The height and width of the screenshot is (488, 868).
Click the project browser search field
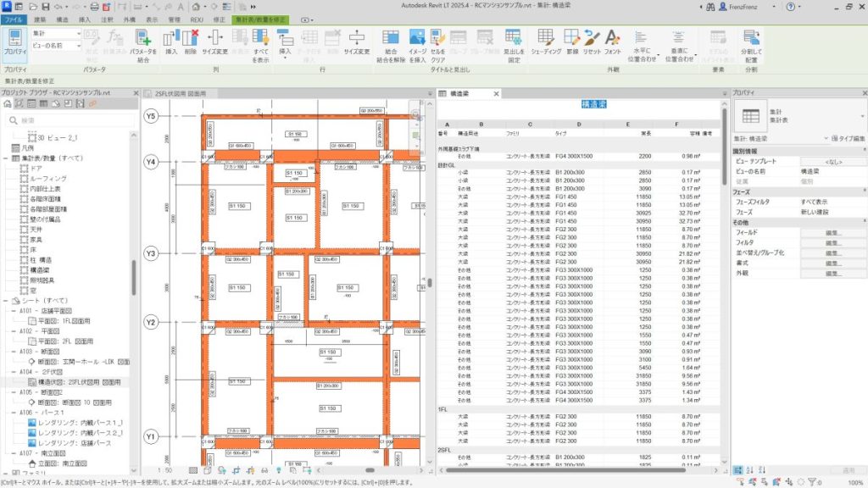72,119
